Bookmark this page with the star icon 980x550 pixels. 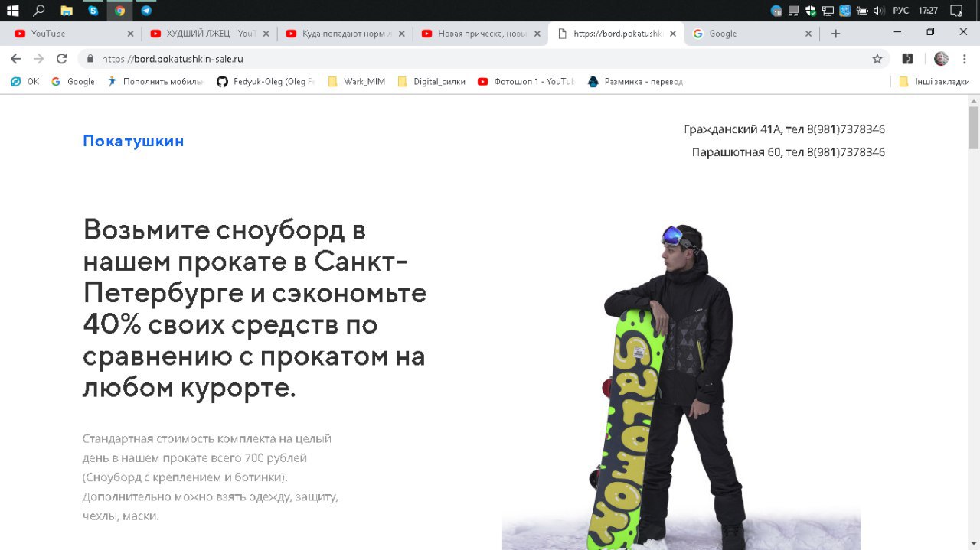877,59
